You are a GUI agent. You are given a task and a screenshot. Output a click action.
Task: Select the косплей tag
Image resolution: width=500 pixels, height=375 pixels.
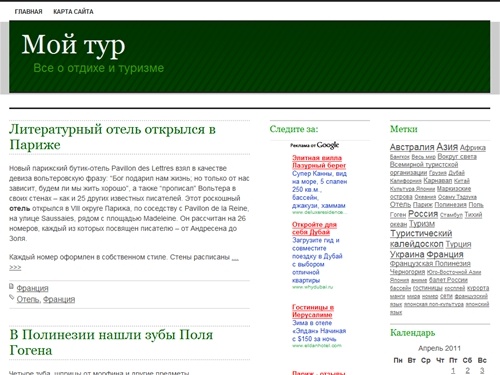[x=455, y=288]
